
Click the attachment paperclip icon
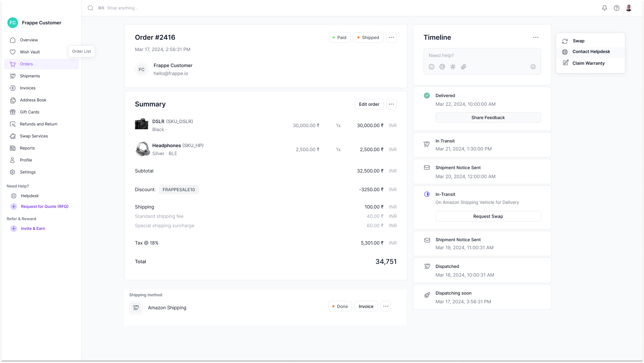(x=464, y=67)
